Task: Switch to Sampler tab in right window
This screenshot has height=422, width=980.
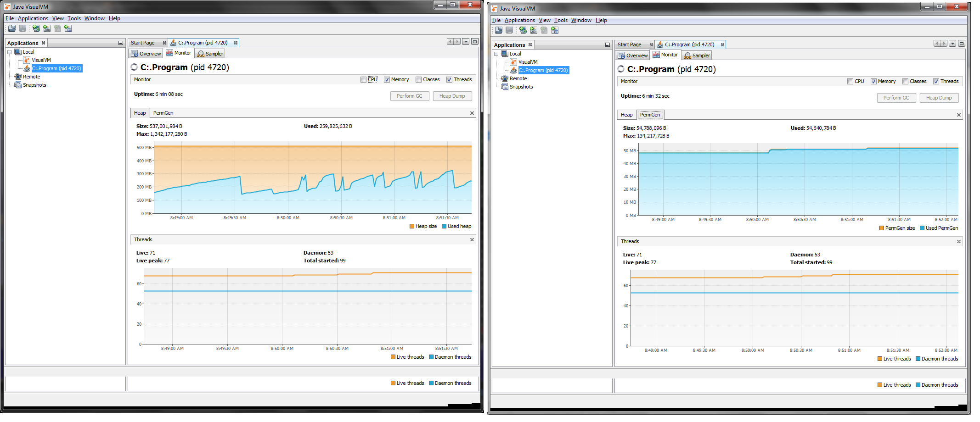Action: 697,56
